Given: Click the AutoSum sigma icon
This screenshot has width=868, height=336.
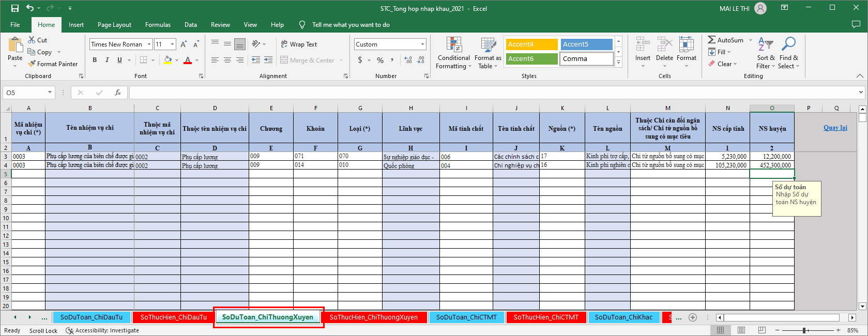Looking at the screenshot, I should coord(712,40).
